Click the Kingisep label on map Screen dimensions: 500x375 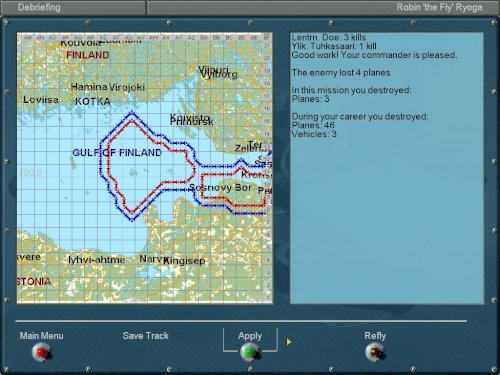[x=184, y=261]
